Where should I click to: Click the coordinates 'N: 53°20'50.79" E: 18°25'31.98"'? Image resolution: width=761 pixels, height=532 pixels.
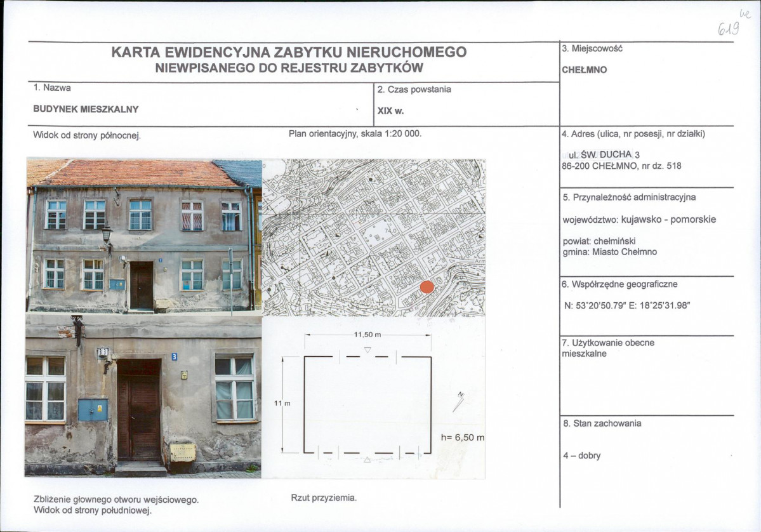click(x=627, y=306)
